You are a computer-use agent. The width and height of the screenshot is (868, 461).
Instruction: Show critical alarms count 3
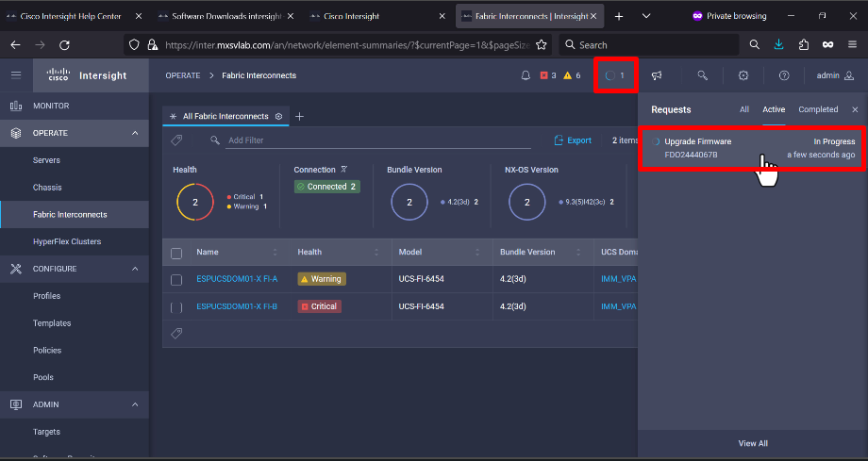tap(548, 75)
